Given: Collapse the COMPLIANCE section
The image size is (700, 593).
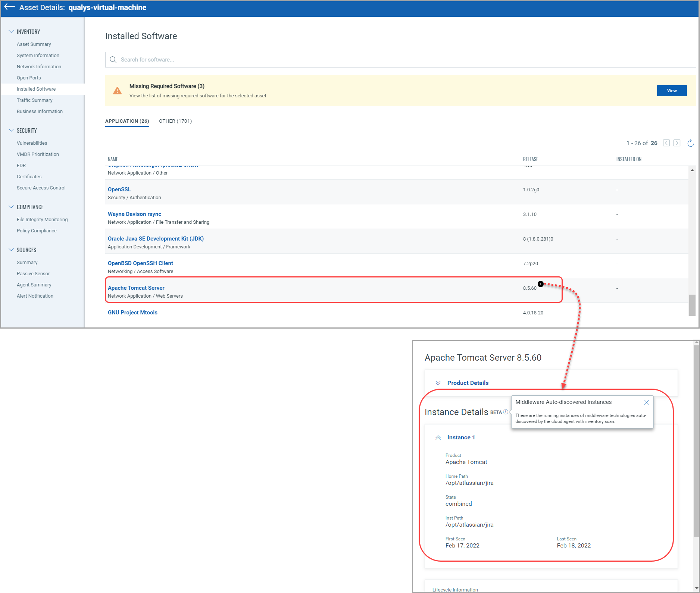Looking at the screenshot, I should pyautogui.click(x=11, y=207).
